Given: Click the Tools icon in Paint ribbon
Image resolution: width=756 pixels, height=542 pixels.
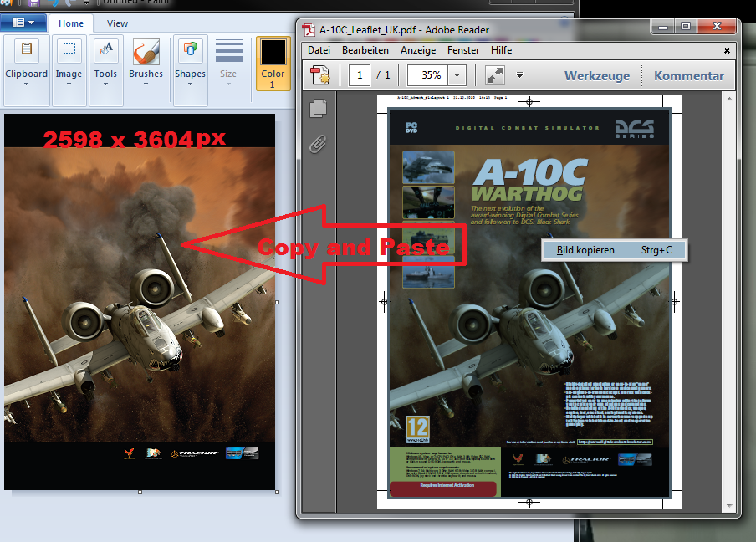Looking at the screenshot, I should coord(105,52).
